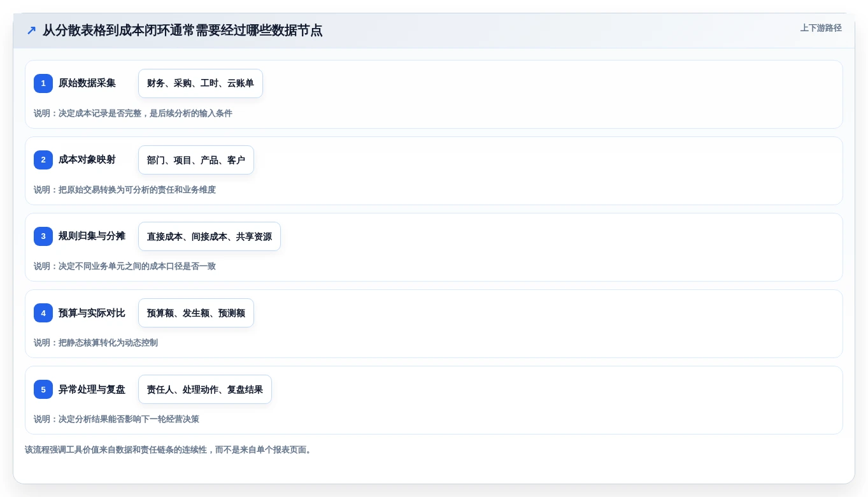The height and width of the screenshot is (497, 868).
Task: Click the arrow icon beside the heading
Action: coord(31,30)
